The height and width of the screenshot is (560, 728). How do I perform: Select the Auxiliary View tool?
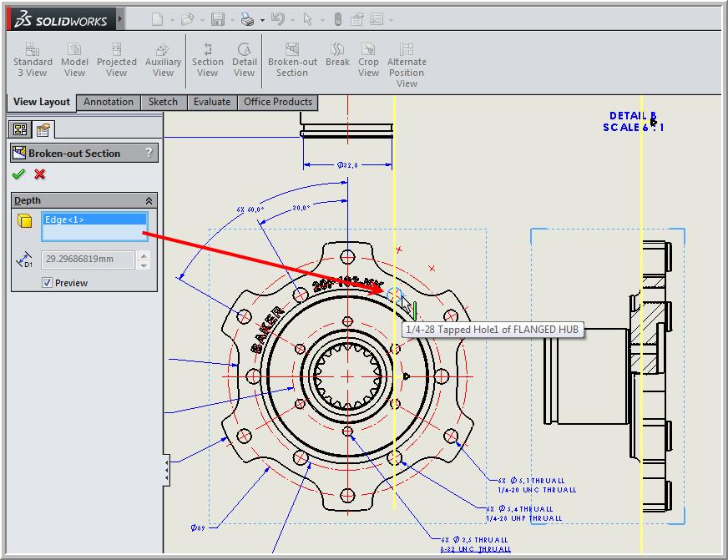(x=163, y=60)
